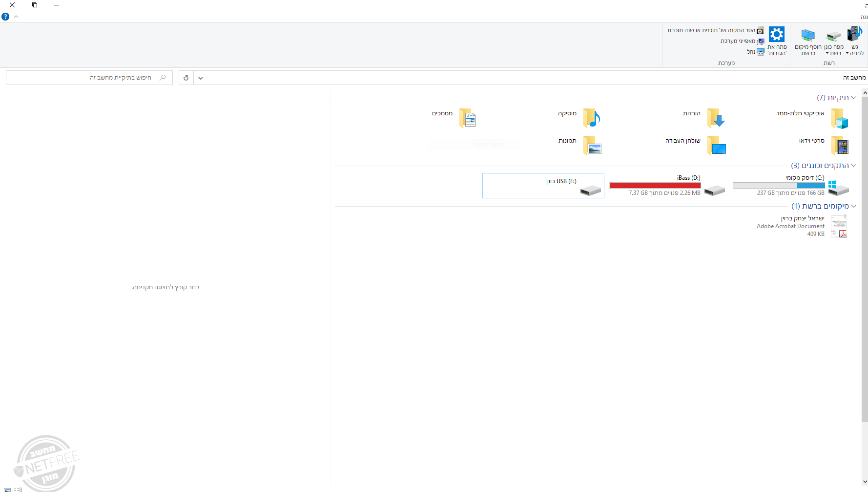Click the Manage (נהל) computer icon
The width and height of the screenshot is (868, 492).
click(x=761, y=52)
